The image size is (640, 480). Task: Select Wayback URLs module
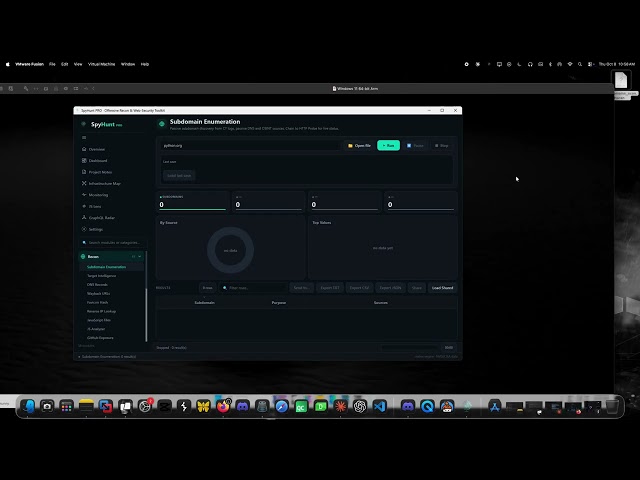tap(98, 294)
